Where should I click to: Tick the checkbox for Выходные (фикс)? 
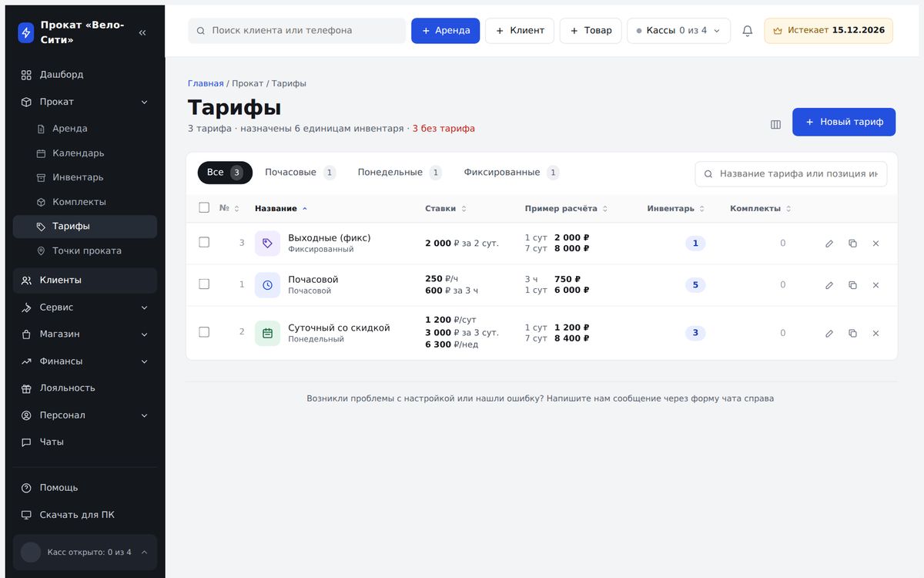(204, 243)
